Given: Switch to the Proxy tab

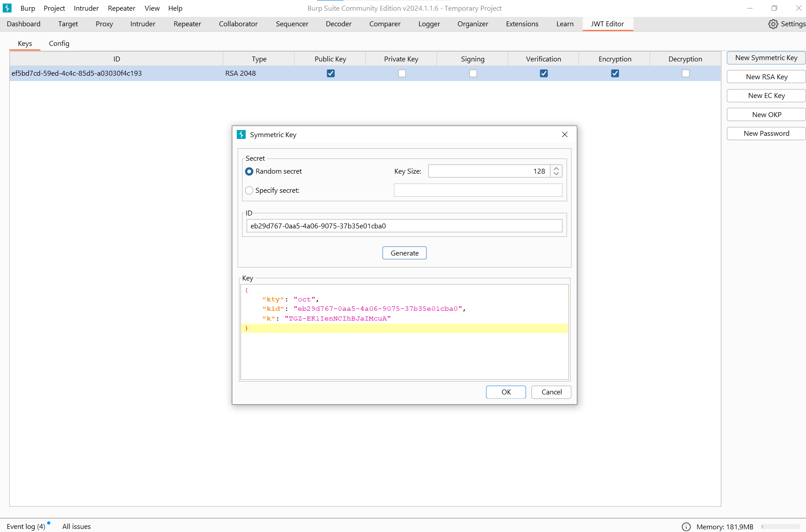Looking at the screenshot, I should point(104,24).
